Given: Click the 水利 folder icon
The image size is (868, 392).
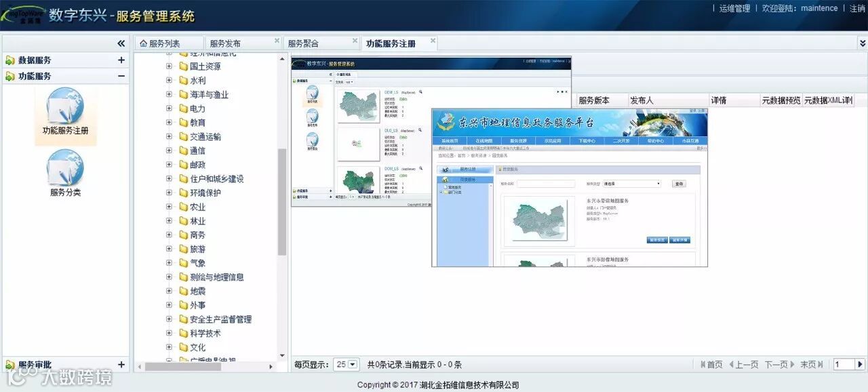Looking at the screenshot, I should (183, 81).
